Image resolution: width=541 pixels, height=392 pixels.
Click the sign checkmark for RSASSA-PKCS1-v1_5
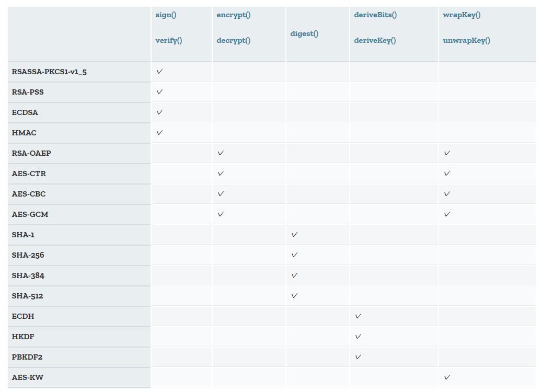coord(159,72)
